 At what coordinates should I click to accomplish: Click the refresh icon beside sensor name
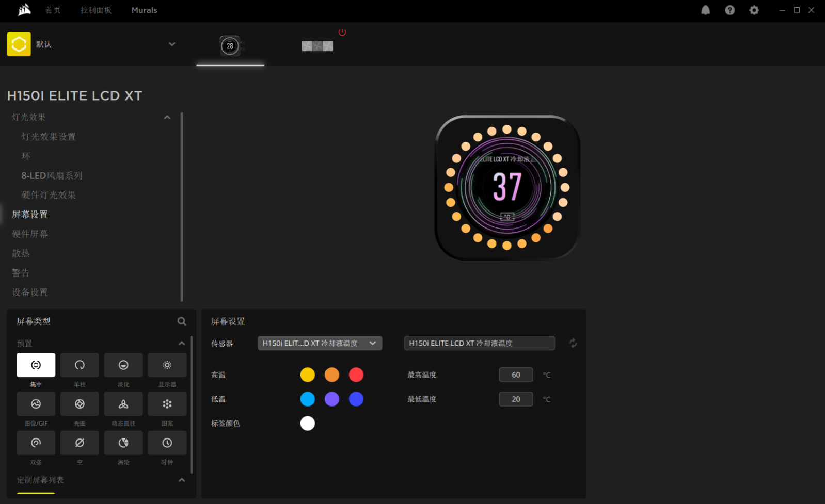573,343
